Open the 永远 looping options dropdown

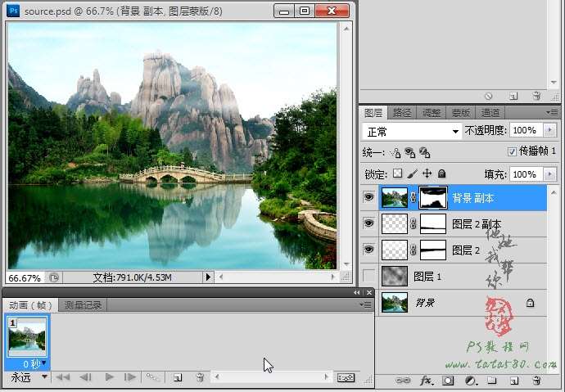pos(45,377)
